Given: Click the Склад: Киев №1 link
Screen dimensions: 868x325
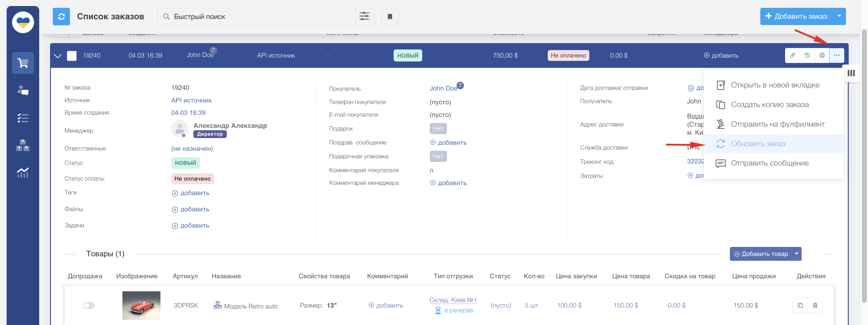Looking at the screenshot, I should pos(453,300).
